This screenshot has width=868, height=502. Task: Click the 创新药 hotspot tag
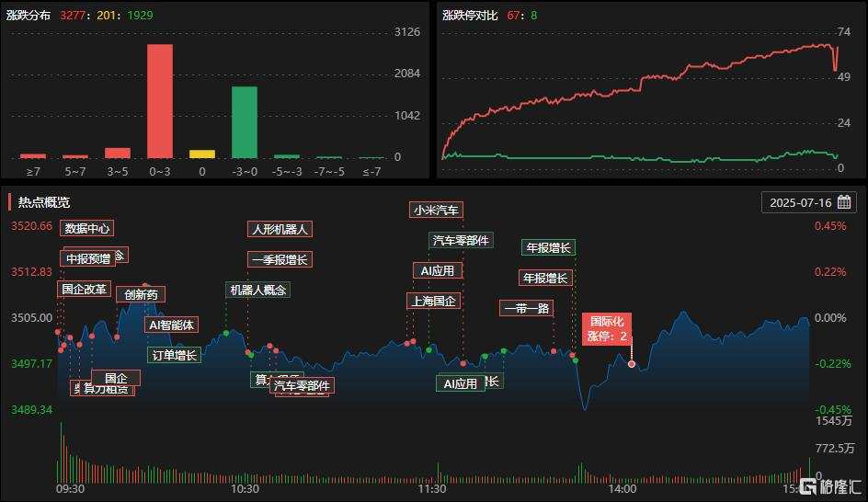[141, 294]
